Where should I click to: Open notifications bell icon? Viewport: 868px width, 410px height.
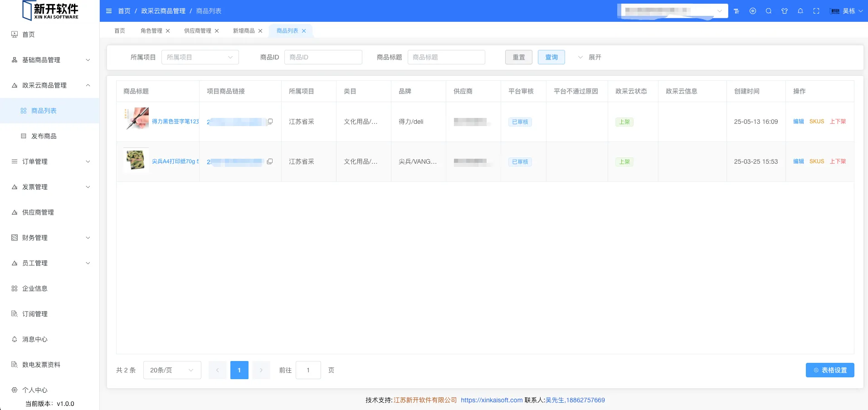point(800,11)
